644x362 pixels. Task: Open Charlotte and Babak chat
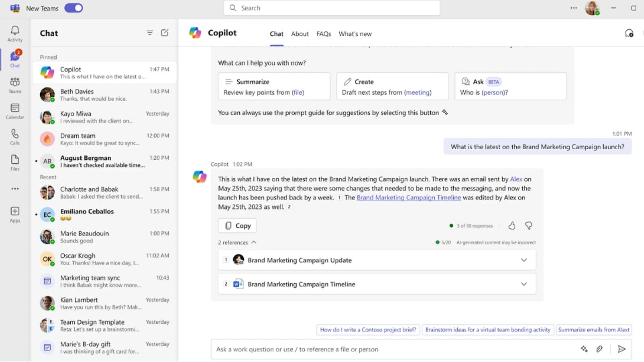click(x=105, y=193)
